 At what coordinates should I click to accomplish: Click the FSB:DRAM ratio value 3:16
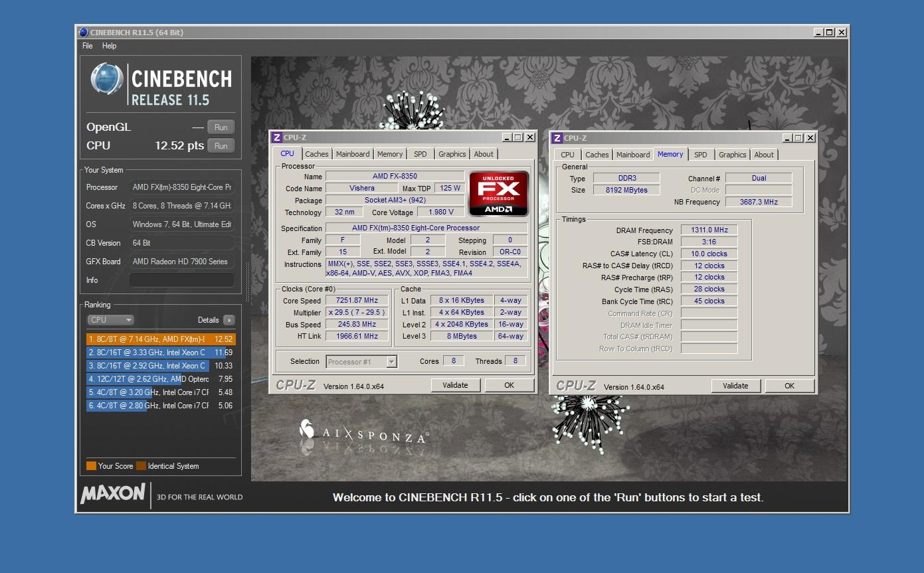pos(709,242)
